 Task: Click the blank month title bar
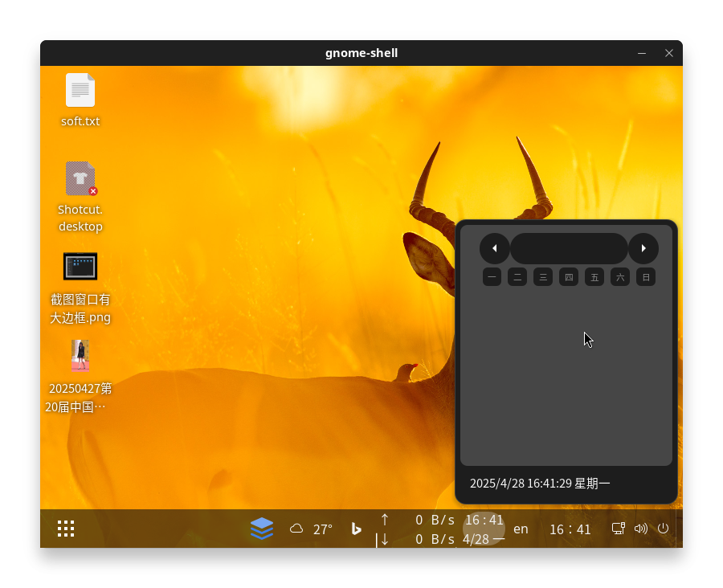point(569,248)
